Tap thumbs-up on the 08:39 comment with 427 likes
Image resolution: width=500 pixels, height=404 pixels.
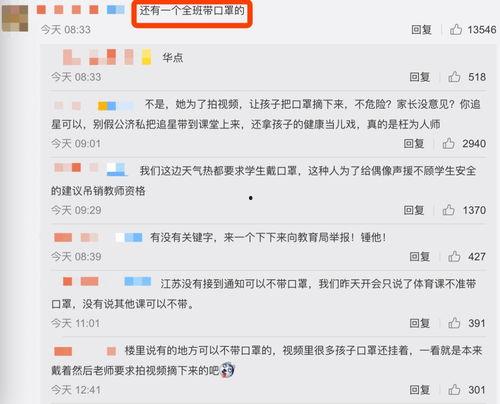[x=454, y=256]
